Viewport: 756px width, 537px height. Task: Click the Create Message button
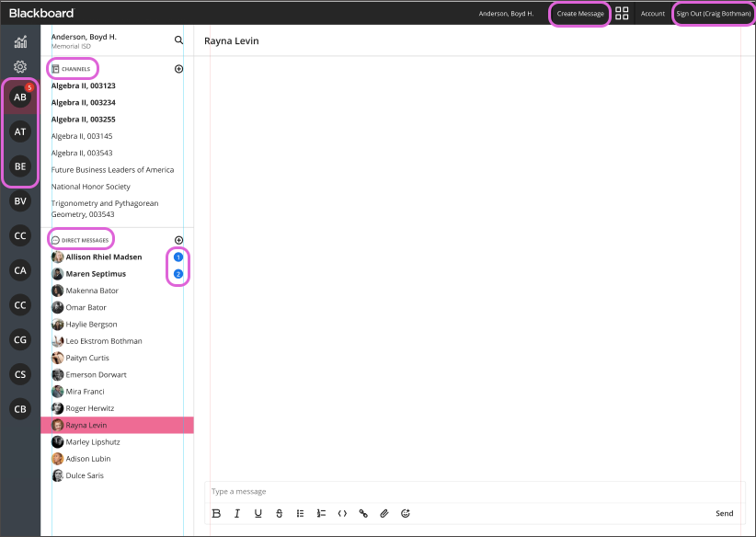click(580, 14)
